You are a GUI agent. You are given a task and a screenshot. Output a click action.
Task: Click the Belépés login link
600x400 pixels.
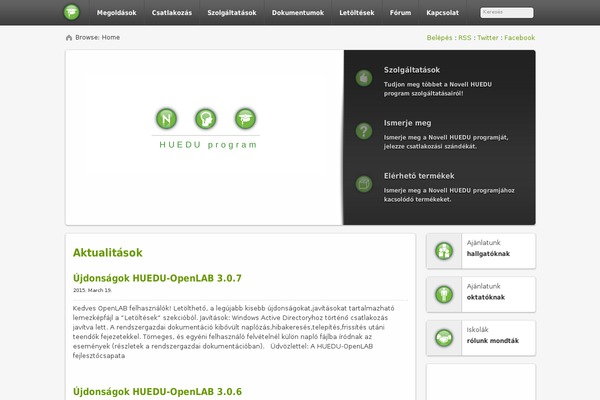tap(439, 38)
